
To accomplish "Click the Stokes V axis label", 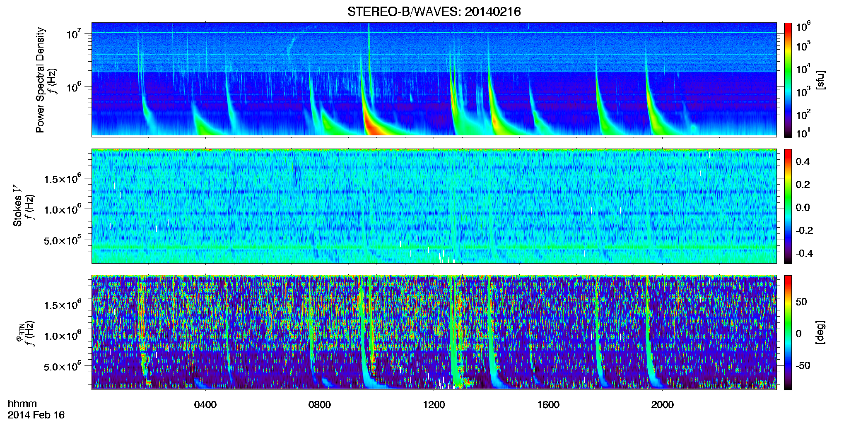I will pos(17,206).
